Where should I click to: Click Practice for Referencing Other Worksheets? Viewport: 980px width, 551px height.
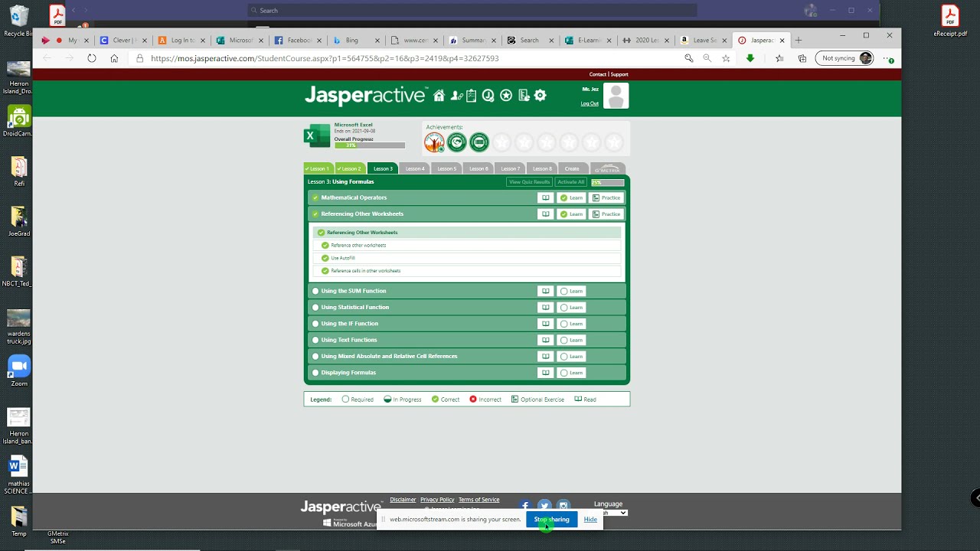(x=606, y=214)
